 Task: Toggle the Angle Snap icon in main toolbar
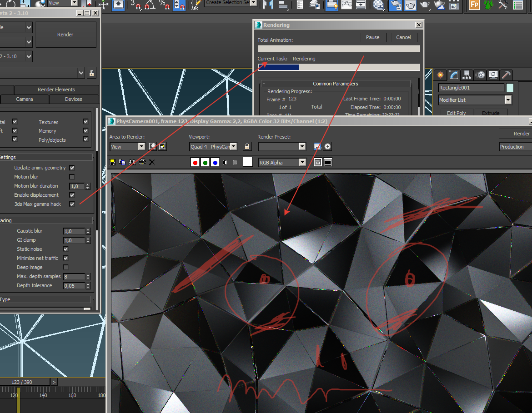pos(150,5)
